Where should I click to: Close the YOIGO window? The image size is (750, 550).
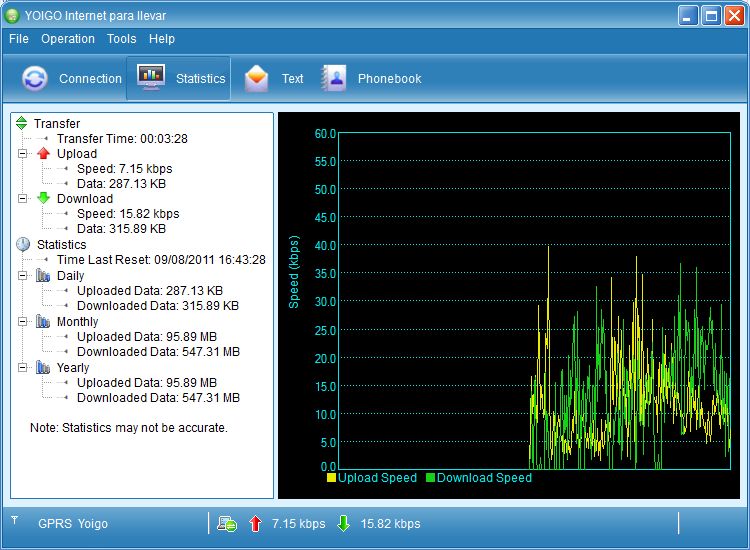tap(734, 16)
